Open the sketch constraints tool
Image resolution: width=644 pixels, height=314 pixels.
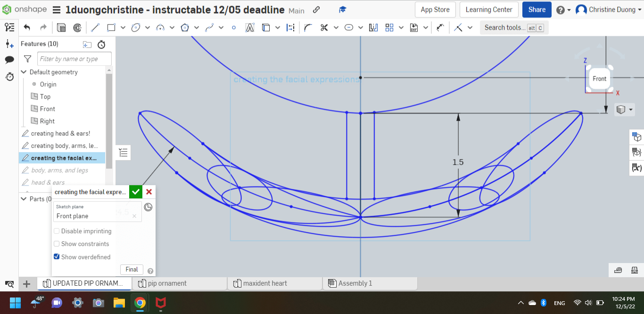(458, 27)
